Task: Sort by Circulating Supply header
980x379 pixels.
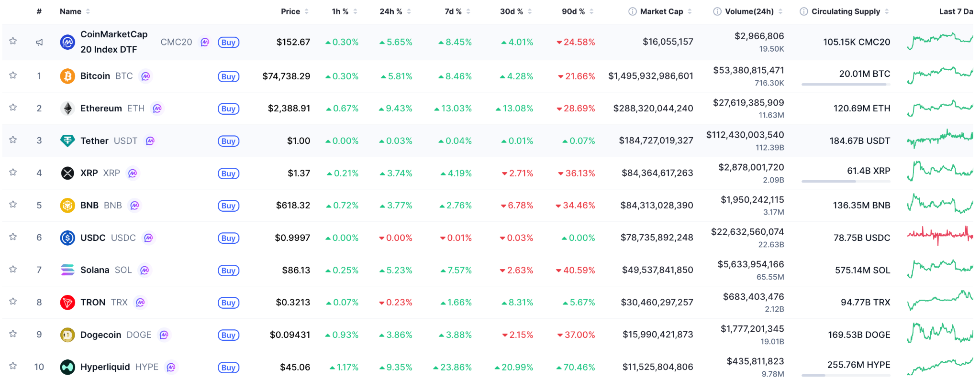Action: 846,11
